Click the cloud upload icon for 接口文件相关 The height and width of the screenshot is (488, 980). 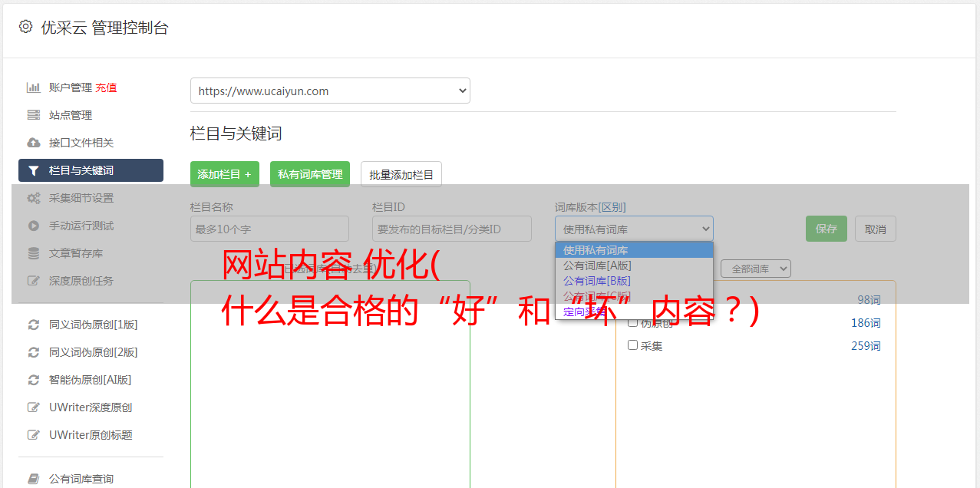pos(34,143)
